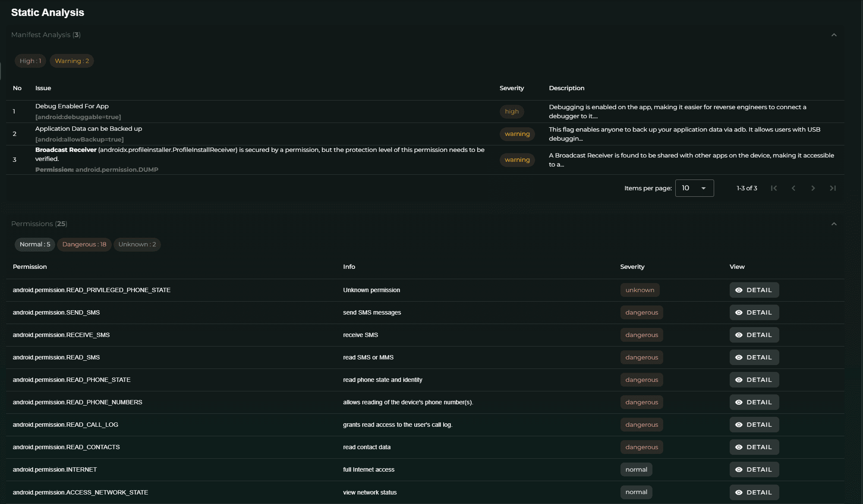Click the android:debuggable=true attribute text
The image size is (863, 504).
(78, 117)
